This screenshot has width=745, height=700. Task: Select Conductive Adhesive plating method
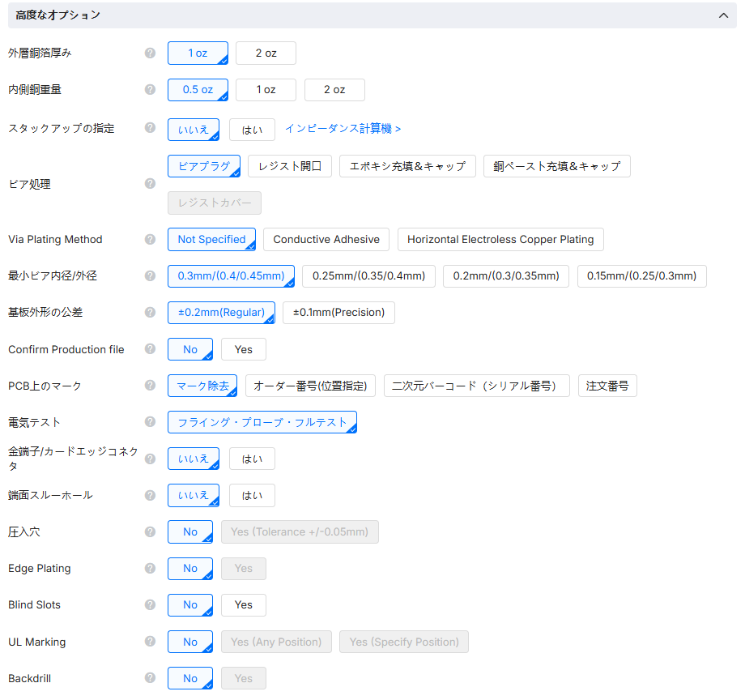[326, 240]
